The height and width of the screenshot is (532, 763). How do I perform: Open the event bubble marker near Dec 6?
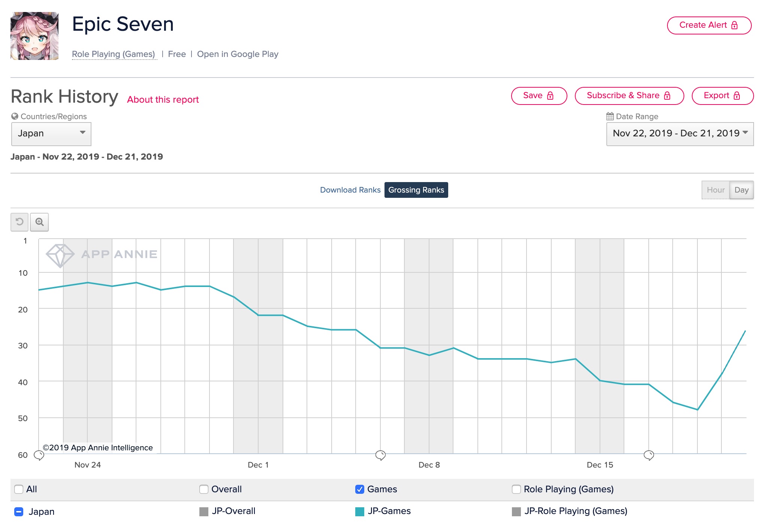tap(380, 455)
